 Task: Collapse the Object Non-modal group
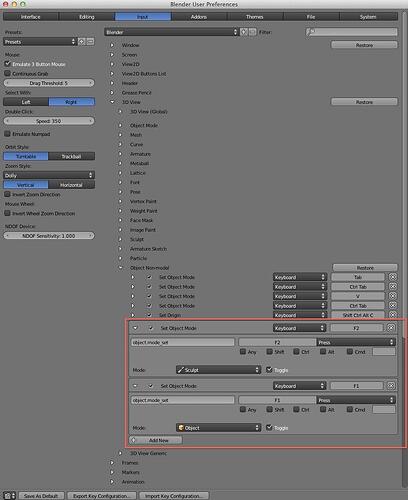[120, 268]
